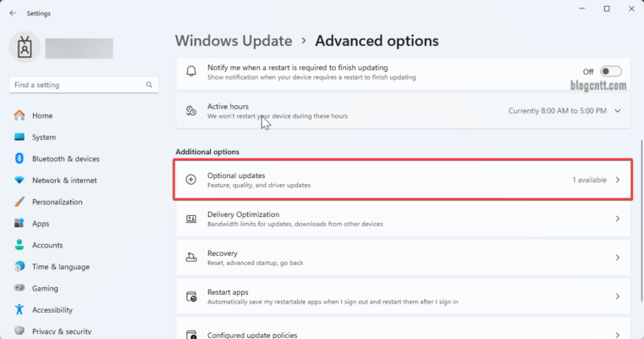Screen dimensions: 644x339
Task: Click the Accounts person icon
Action: tap(19, 245)
